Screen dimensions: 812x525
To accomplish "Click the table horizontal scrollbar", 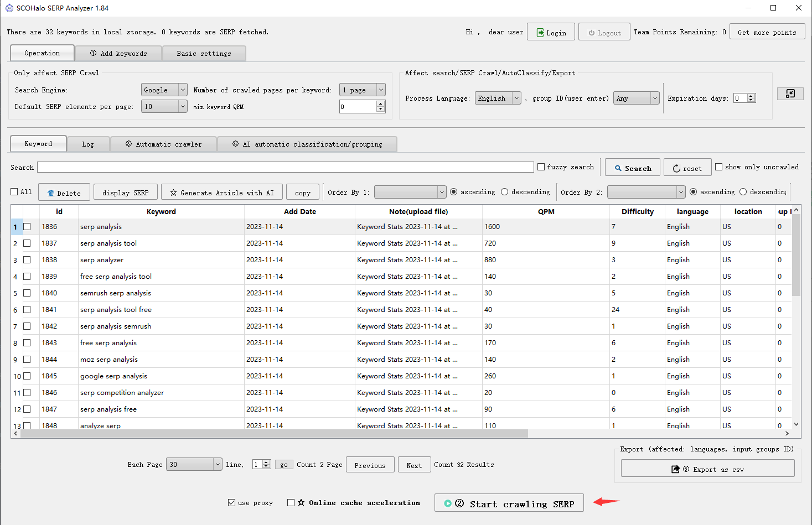I will [x=274, y=434].
